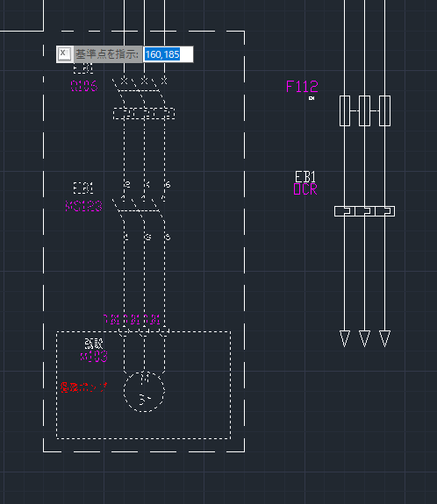Click the 160,185 coordinate input field
The height and width of the screenshot is (504, 437).
pos(168,54)
